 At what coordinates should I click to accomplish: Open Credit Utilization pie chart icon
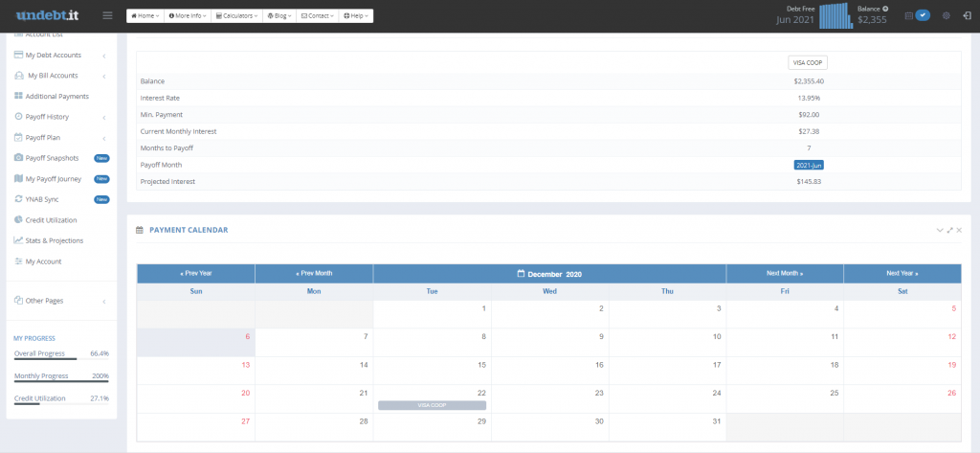tap(18, 220)
